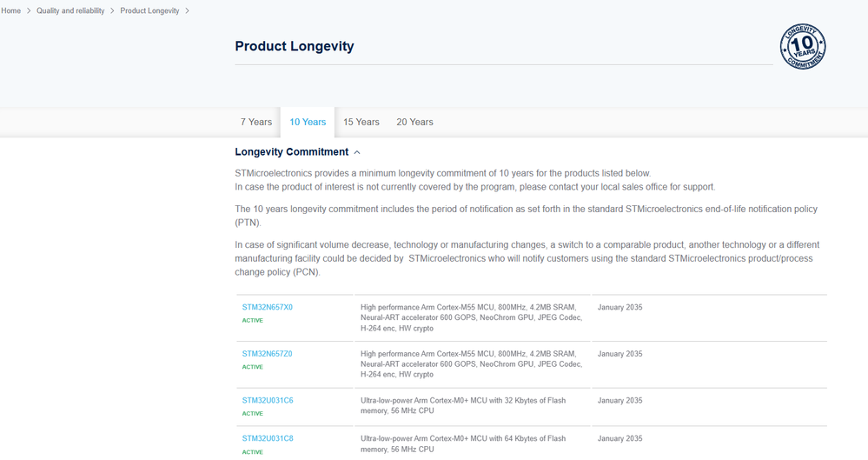Open the 15 Years tab
Screen dimensions: 868x460
(x=361, y=123)
